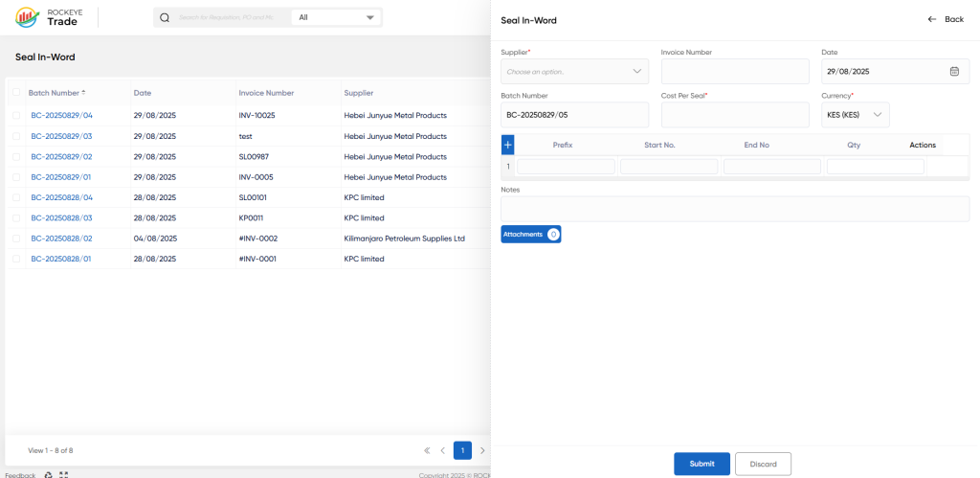Click the Discard button
The width and height of the screenshot is (980, 478).
point(763,464)
